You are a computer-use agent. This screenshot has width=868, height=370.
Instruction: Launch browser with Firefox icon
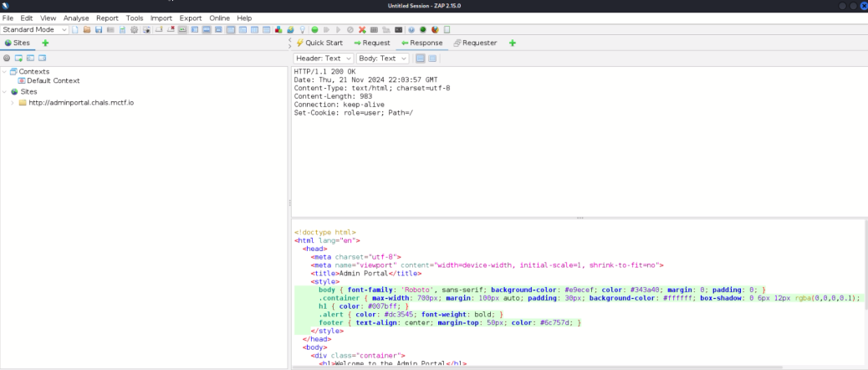(435, 30)
